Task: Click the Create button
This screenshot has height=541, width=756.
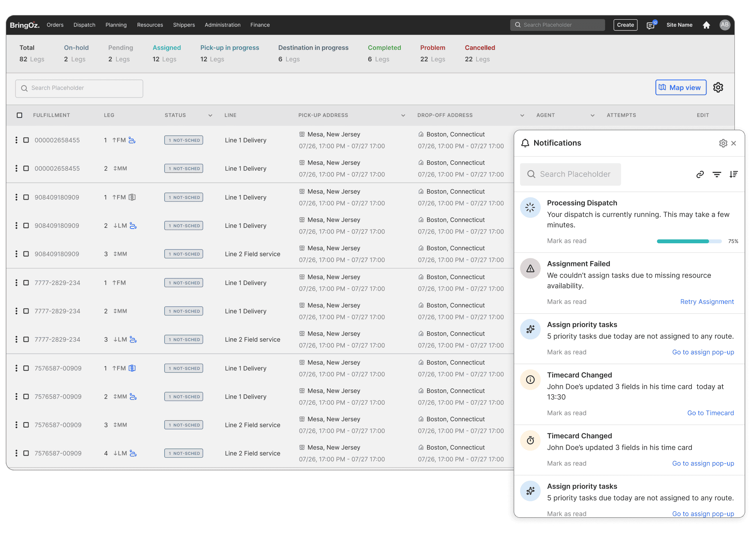Action: pyautogui.click(x=625, y=25)
